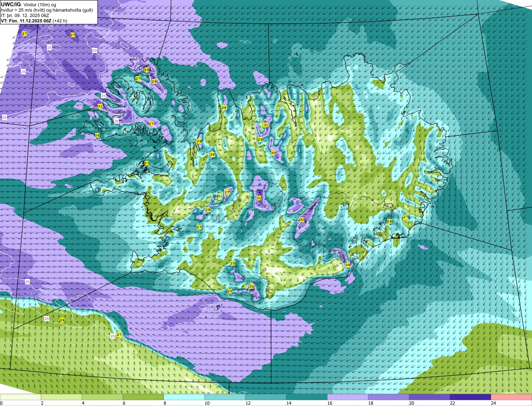Click the legend scale label '0'

coord(2,403)
